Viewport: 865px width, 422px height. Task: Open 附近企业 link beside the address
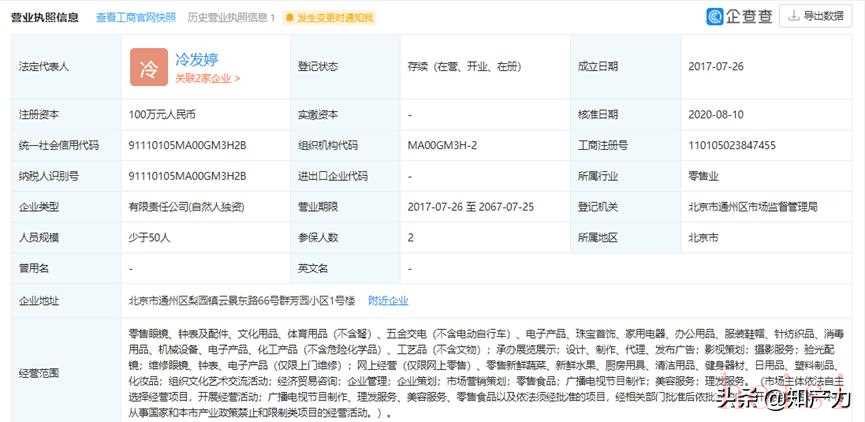388,301
